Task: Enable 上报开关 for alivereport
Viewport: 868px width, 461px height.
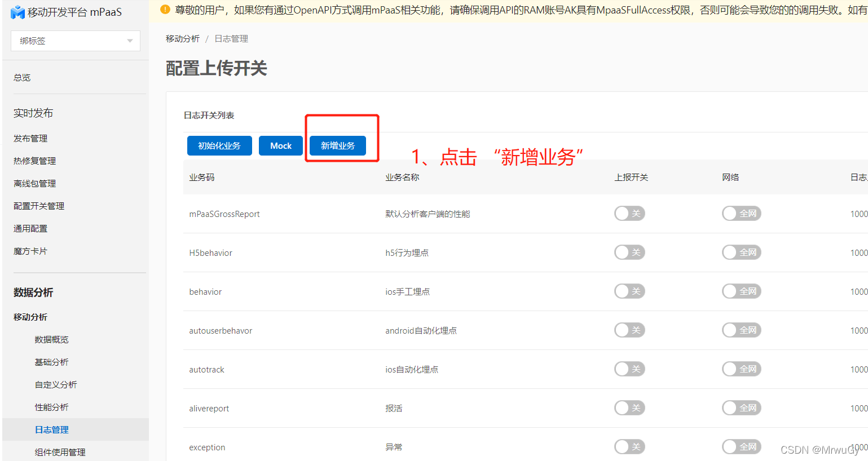Action: [x=629, y=408]
